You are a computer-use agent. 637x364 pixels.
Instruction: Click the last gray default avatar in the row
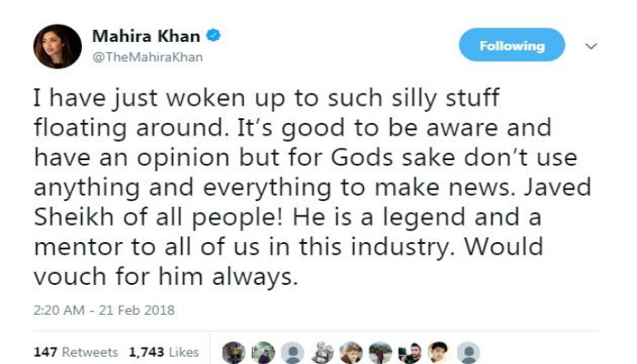[468, 352]
